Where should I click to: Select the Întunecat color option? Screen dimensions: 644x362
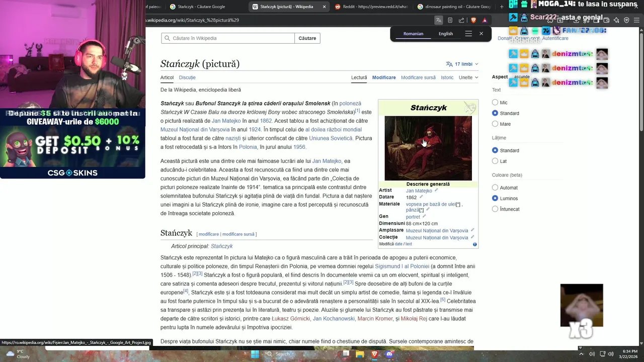click(x=495, y=209)
